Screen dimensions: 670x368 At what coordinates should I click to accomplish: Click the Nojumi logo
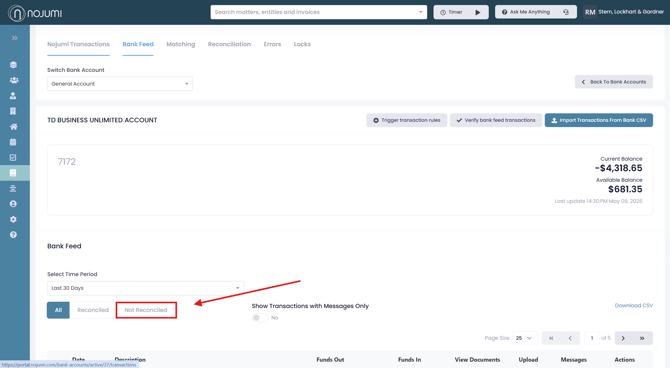pos(35,13)
